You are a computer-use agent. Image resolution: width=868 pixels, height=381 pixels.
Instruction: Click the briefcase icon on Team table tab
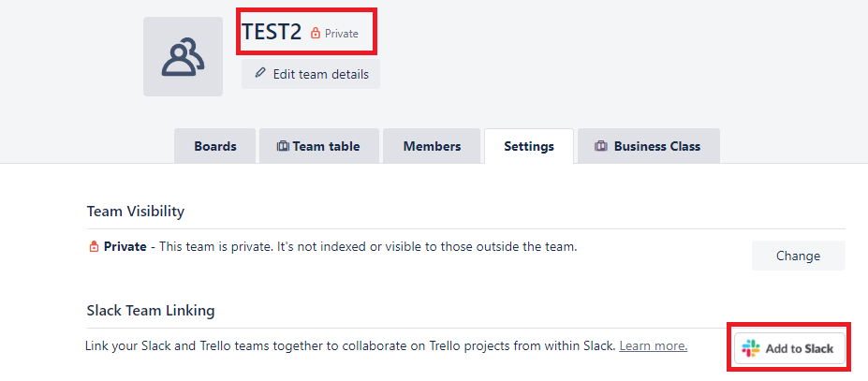(x=283, y=146)
